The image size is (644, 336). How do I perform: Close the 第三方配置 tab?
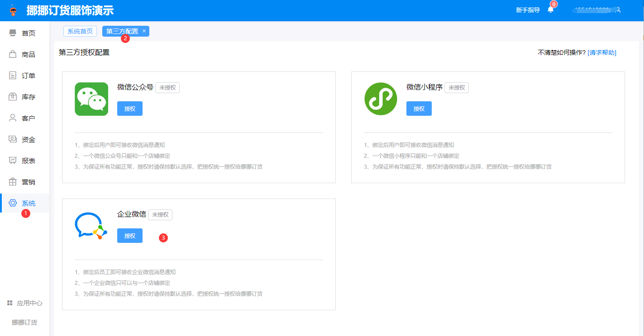click(x=144, y=31)
